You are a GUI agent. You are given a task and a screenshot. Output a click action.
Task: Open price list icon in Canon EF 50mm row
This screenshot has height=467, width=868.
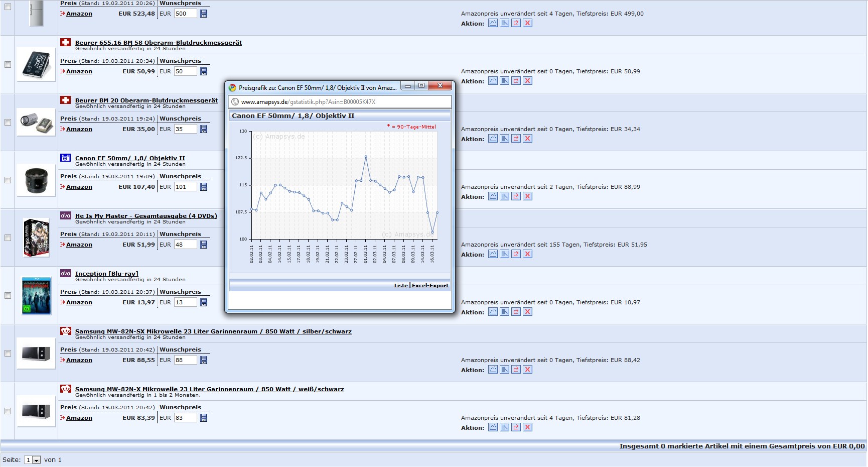coord(504,196)
